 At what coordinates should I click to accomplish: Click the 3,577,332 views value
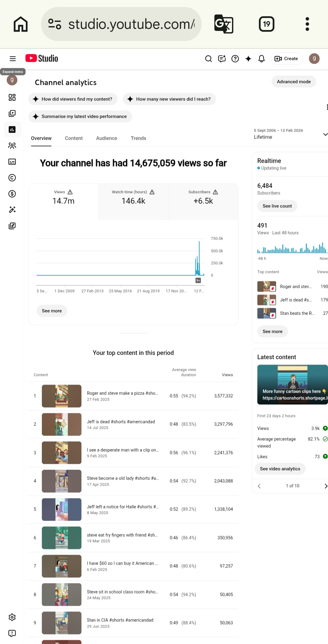224,396
